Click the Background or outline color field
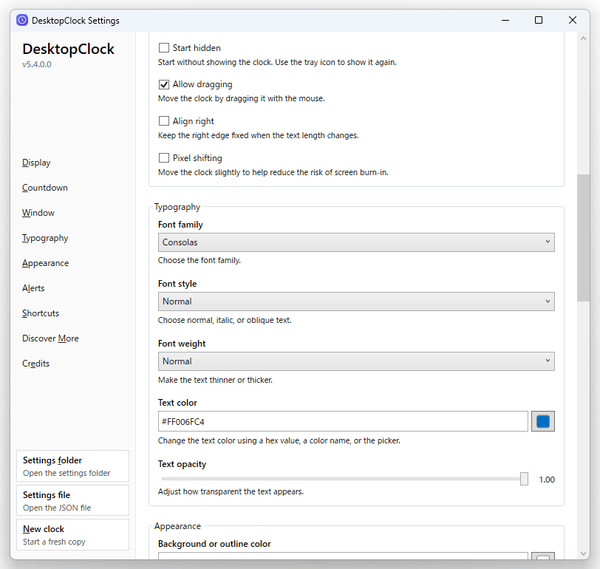 [x=343, y=556]
